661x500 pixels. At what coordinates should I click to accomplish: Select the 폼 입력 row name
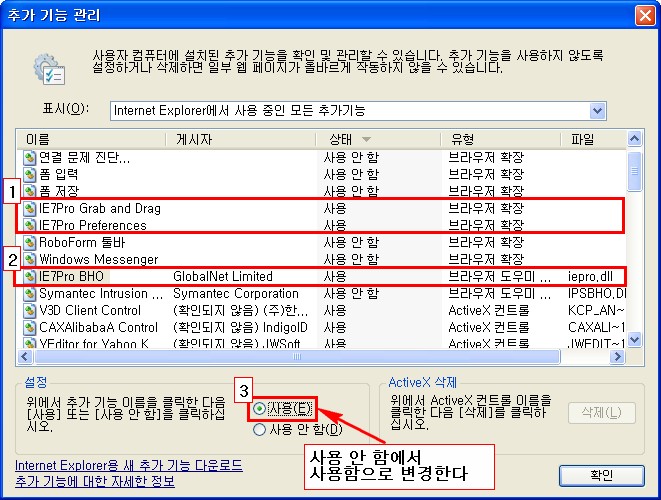(x=58, y=175)
